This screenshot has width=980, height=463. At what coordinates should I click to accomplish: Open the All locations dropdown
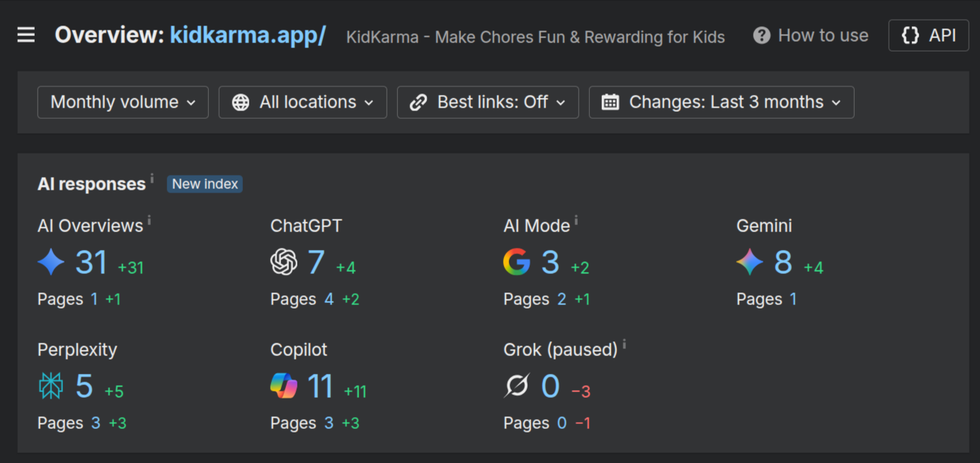303,102
